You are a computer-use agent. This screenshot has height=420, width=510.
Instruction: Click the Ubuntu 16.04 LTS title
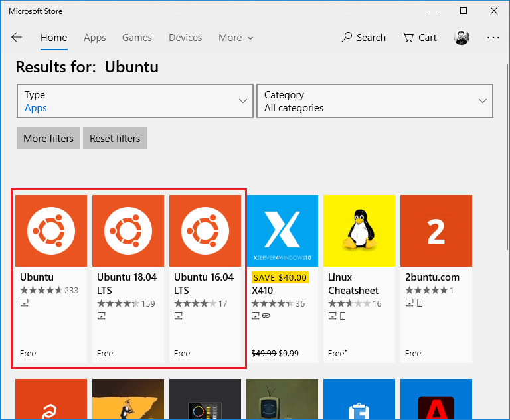coord(204,283)
